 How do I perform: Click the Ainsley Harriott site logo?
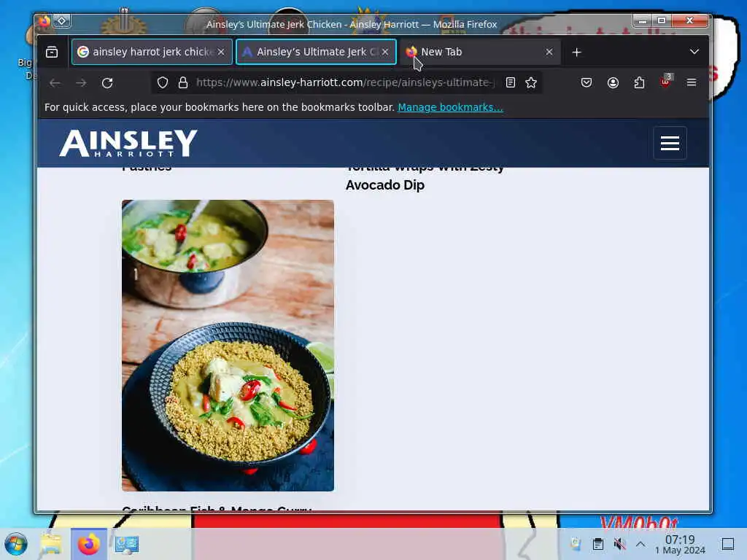(x=128, y=143)
